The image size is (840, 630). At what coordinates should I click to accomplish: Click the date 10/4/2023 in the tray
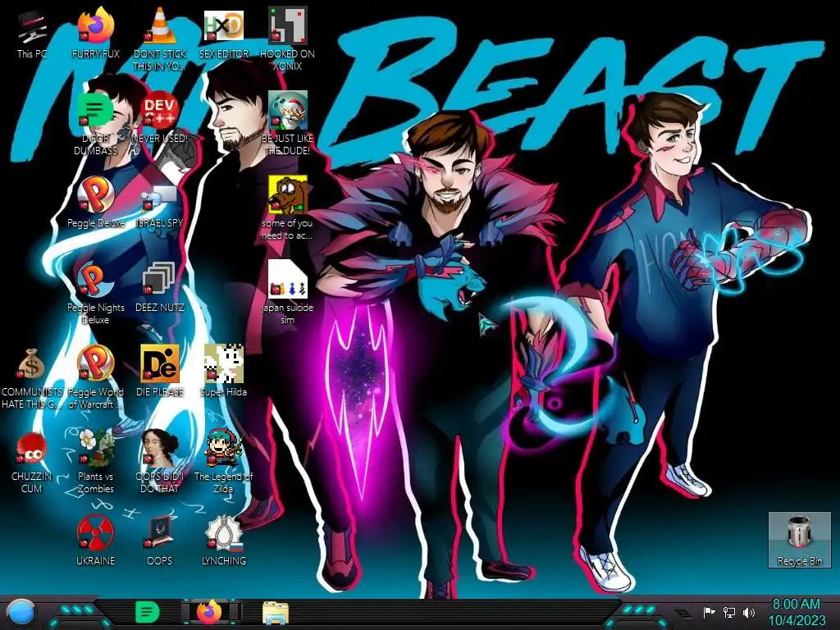[x=797, y=620]
